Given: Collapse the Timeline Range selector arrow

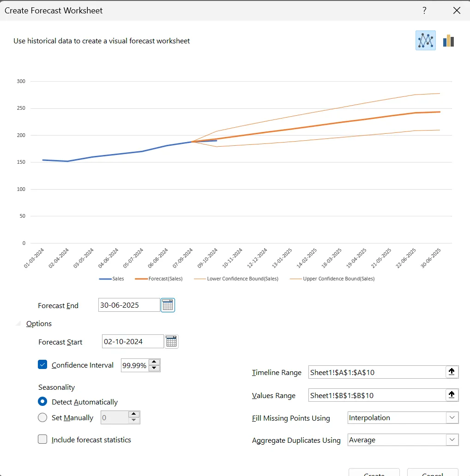Looking at the screenshot, I should click(x=452, y=372).
